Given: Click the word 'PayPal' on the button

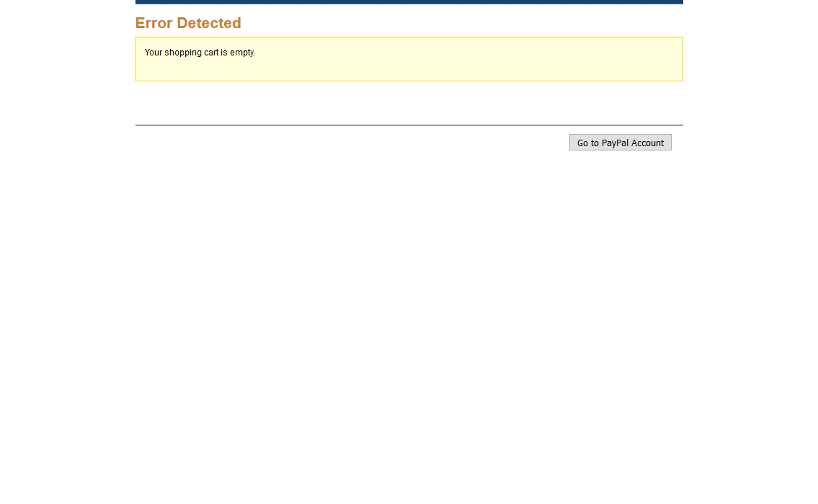Looking at the screenshot, I should [615, 143].
